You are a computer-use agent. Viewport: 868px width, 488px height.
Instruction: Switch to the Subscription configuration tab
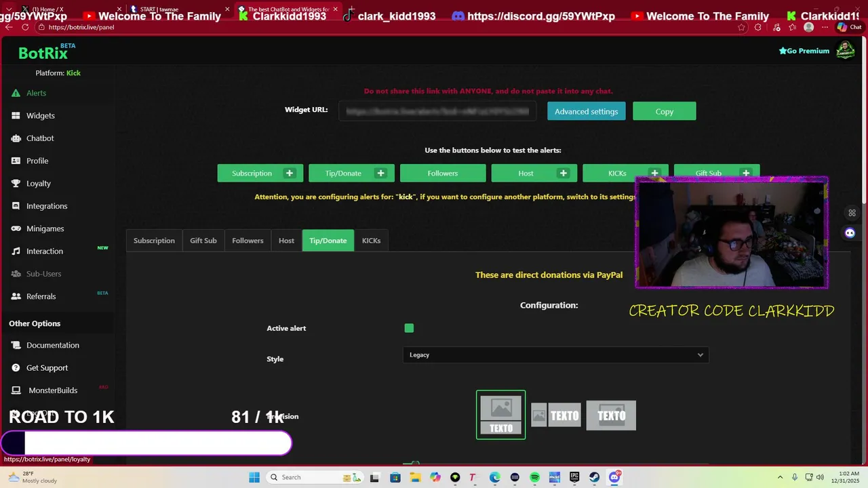click(x=154, y=241)
